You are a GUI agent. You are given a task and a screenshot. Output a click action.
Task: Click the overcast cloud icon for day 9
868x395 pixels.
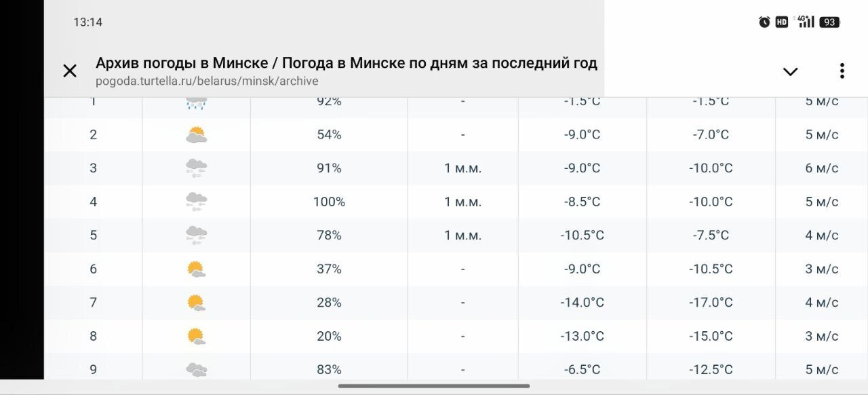(x=196, y=369)
